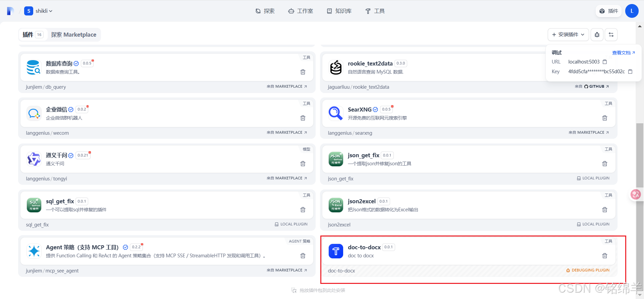Click the doc-to-docx plugin icon
Image resolution: width=644 pixels, height=299 pixels.
pyautogui.click(x=336, y=251)
